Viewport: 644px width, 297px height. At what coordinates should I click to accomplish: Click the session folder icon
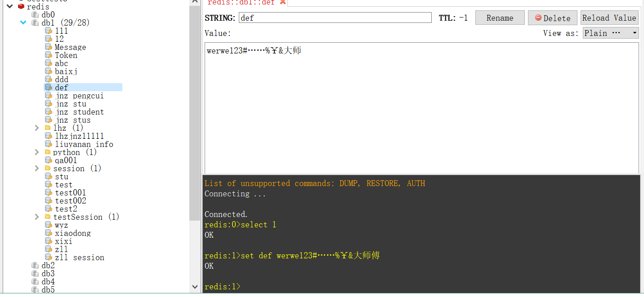48,168
